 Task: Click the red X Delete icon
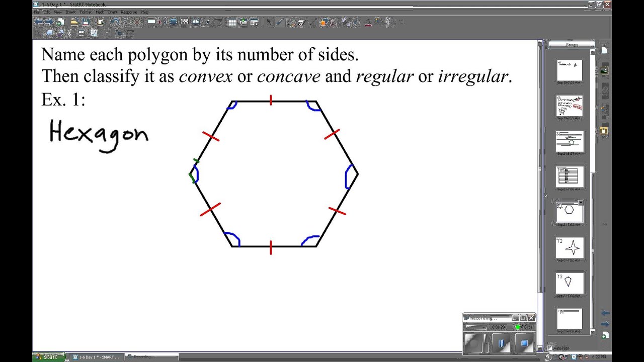[137, 22]
